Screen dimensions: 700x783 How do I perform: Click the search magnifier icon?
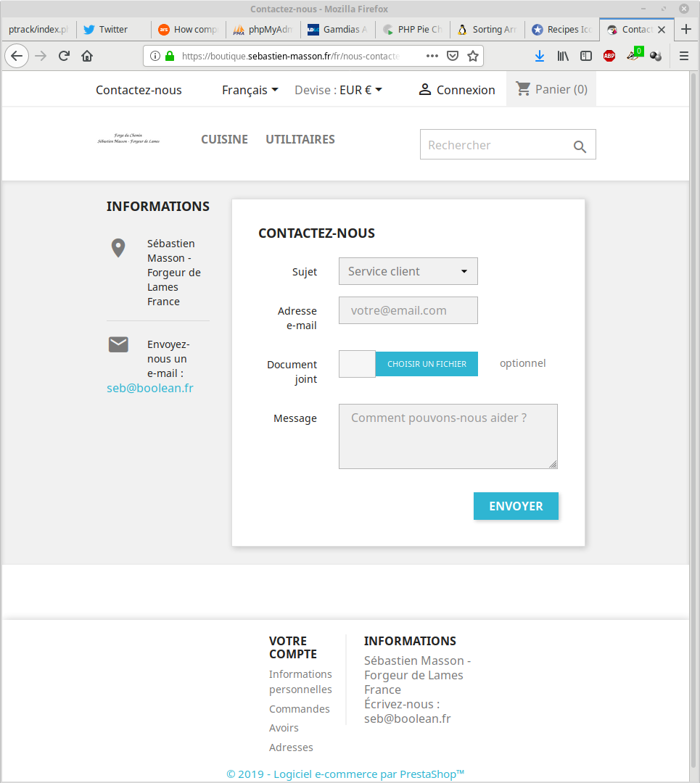coord(580,146)
